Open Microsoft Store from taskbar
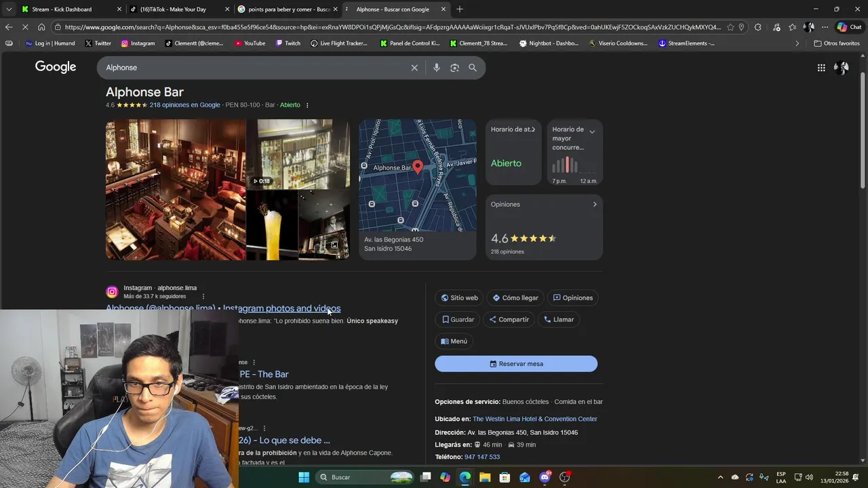Viewport: 868px width, 488px height. click(x=505, y=477)
